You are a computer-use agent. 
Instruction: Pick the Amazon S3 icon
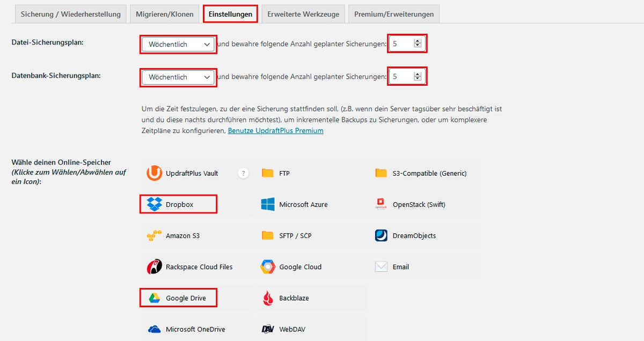click(155, 235)
